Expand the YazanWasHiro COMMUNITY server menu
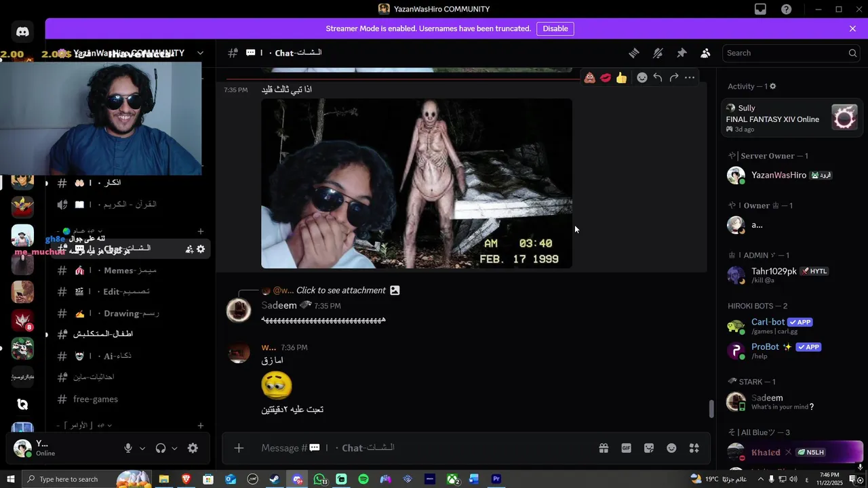The width and height of the screenshot is (868, 488). coord(200,53)
